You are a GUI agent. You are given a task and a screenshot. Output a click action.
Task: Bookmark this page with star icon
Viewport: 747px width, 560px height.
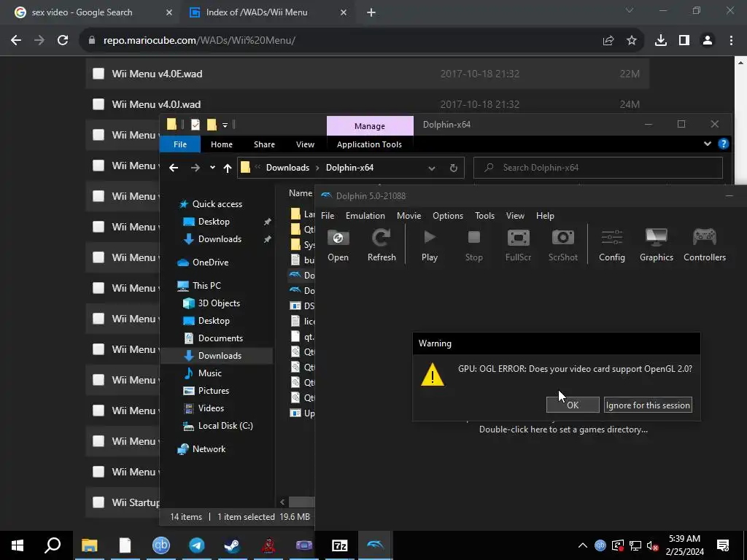(x=632, y=41)
